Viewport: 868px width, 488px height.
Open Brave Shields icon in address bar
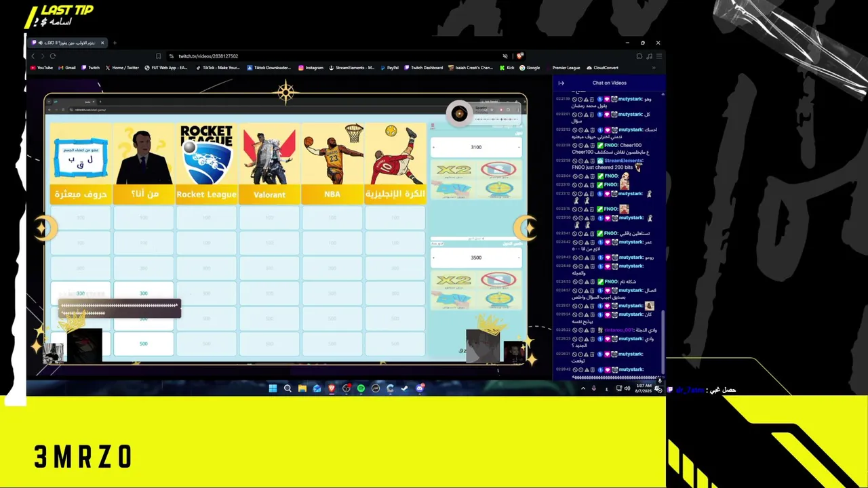tap(519, 56)
